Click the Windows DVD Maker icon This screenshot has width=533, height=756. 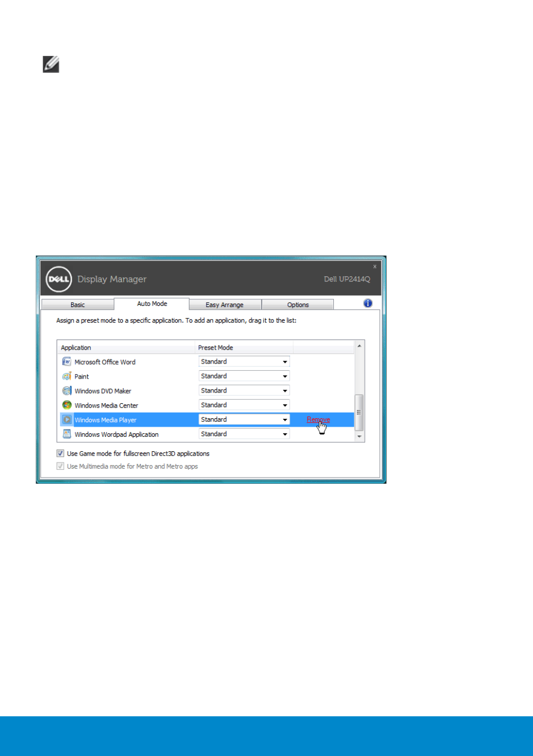coord(67,391)
